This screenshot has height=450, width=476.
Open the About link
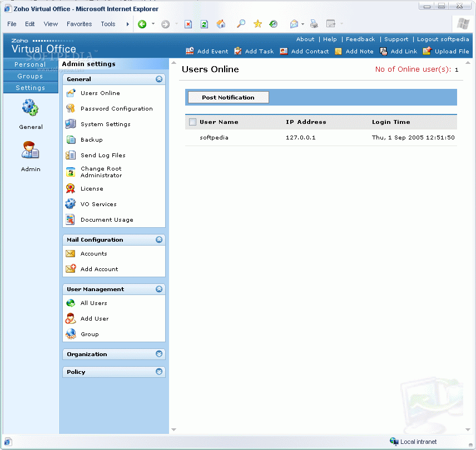[305, 39]
